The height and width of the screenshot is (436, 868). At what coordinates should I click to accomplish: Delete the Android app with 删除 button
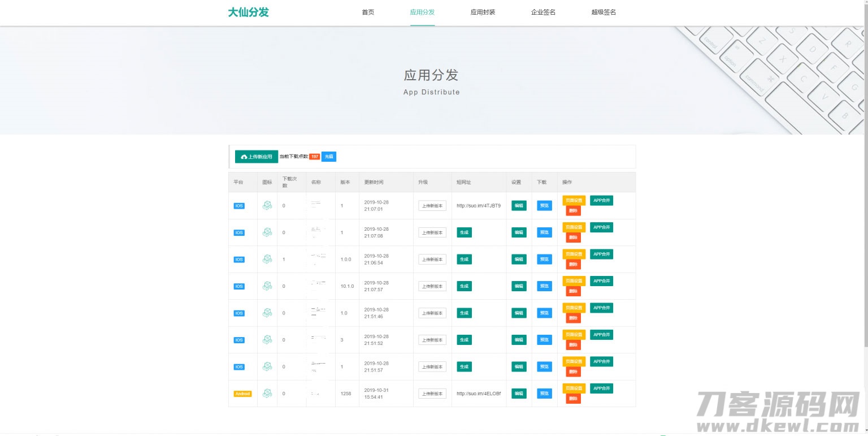573,399
